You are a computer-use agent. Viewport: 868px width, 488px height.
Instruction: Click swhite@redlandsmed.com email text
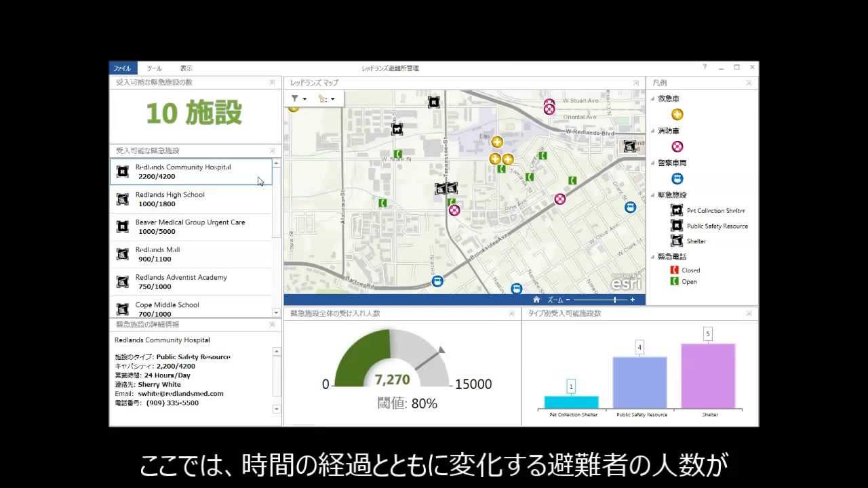[x=181, y=394]
